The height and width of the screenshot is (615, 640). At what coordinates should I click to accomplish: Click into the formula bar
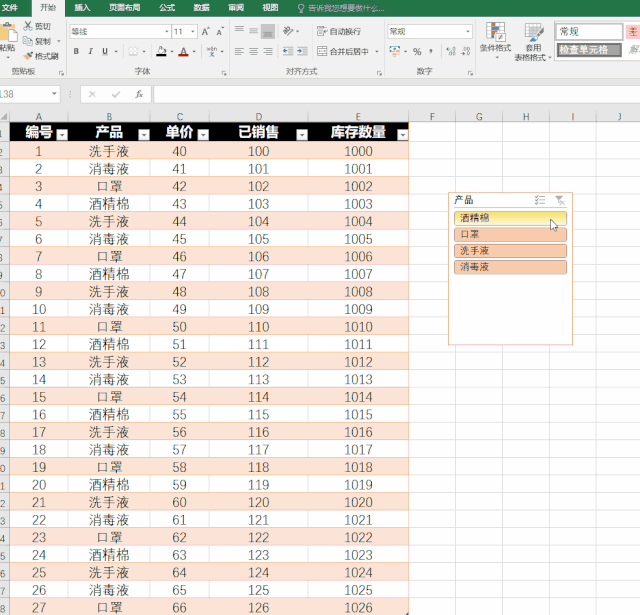click(396, 94)
